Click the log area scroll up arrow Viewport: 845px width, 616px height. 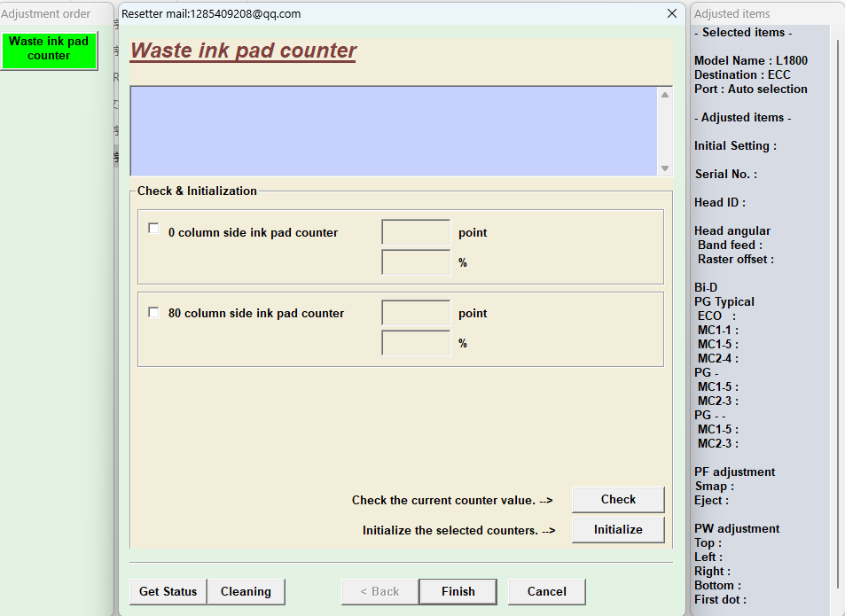[x=664, y=94]
